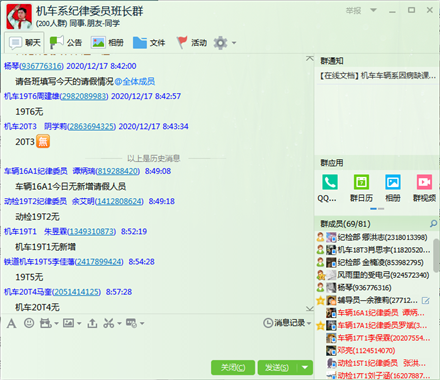440x380 pixels.
Task: Open the 在线文档 group notice entry
Action: pyautogui.click(x=378, y=76)
